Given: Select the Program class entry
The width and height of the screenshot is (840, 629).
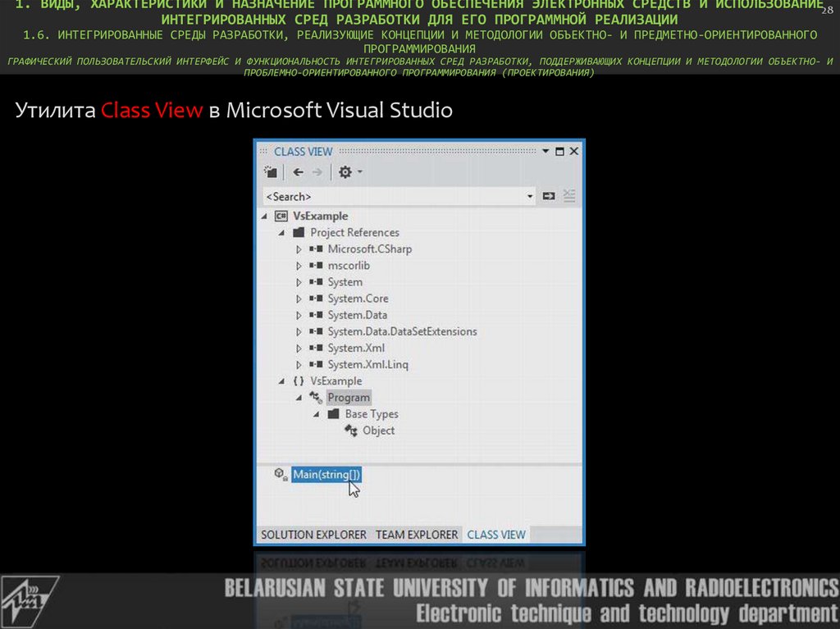Looking at the screenshot, I should (x=349, y=398).
